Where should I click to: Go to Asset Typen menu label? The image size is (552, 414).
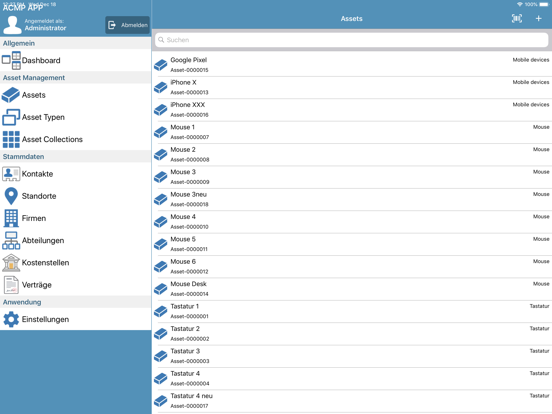tap(43, 117)
